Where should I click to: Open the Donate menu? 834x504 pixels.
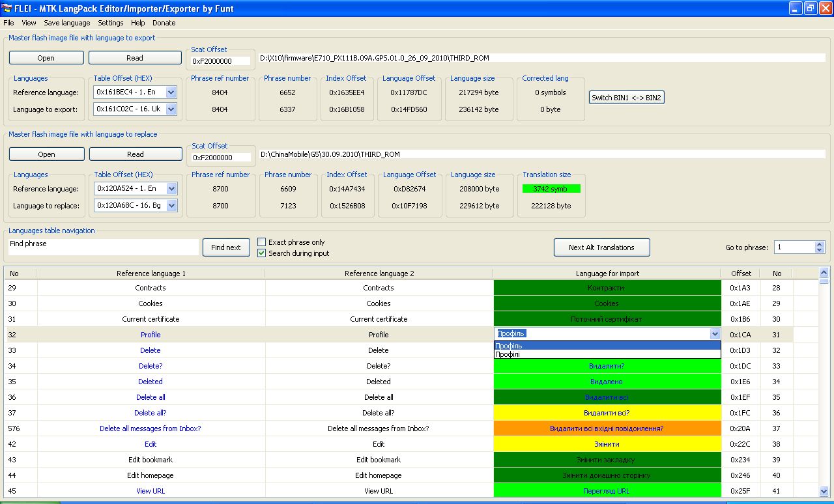pos(164,23)
